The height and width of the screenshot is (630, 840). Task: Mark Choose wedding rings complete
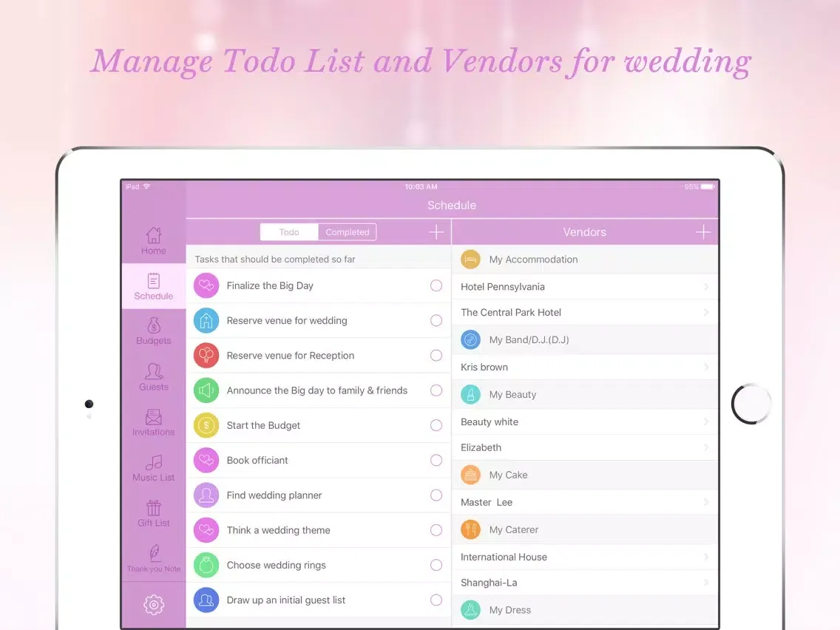tap(436, 565)
